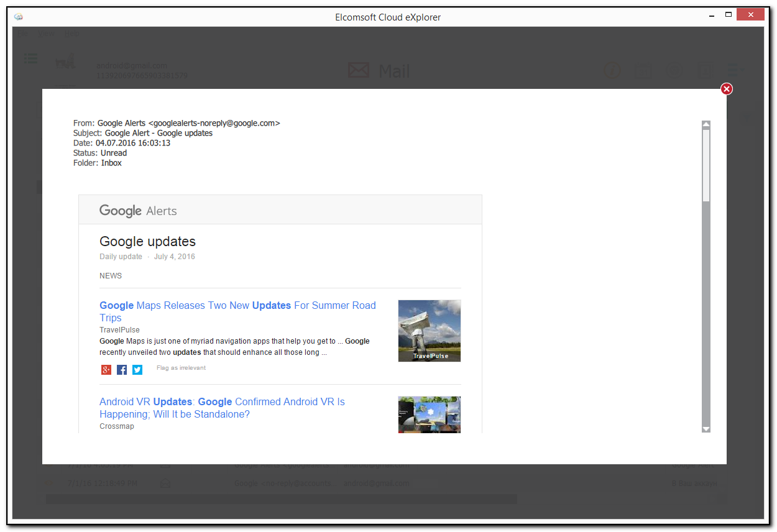
Task: Open the View menu
Action: point(46,34)
